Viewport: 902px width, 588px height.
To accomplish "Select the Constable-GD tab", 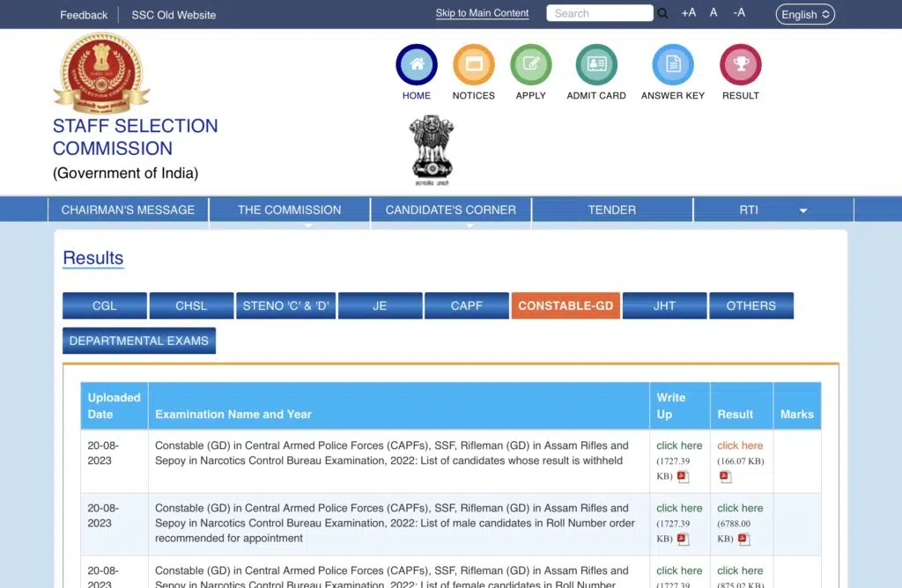I will pyautogui.click(x=566, y=305).
